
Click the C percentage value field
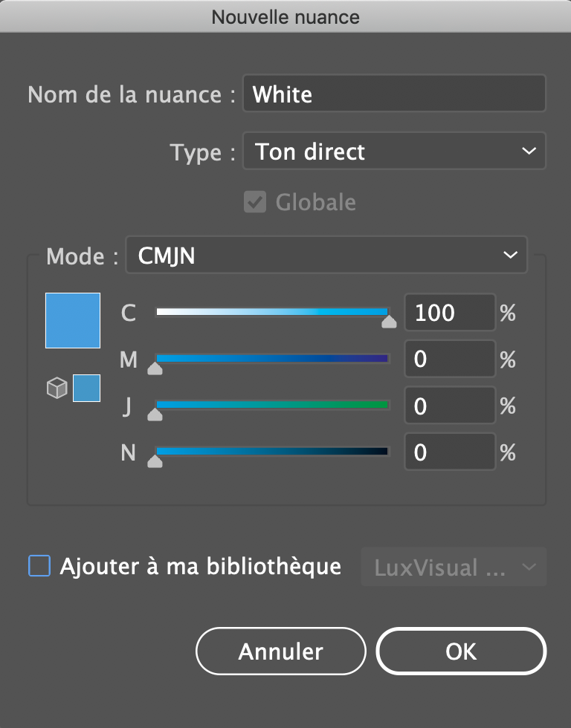point(449,313)
